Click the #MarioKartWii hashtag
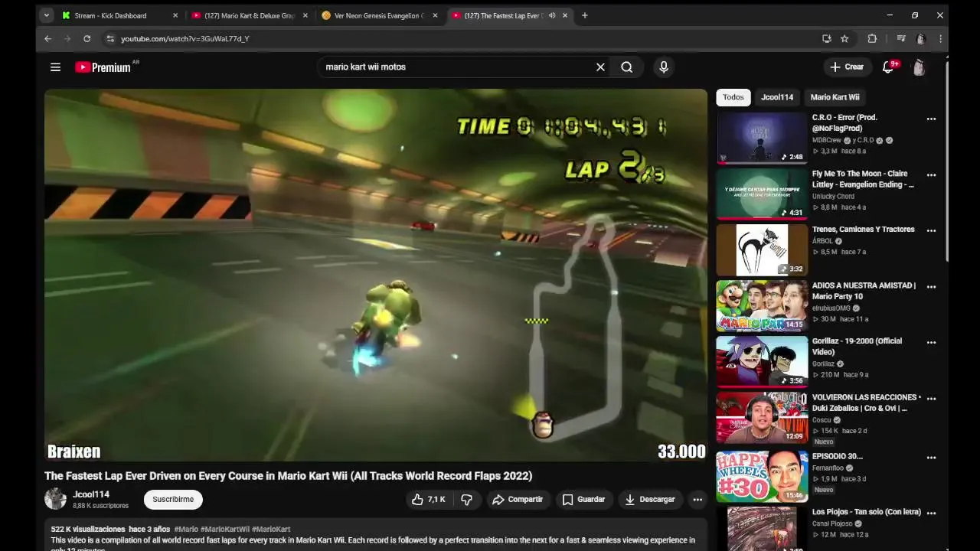The image size is (980, 551). point(225,530)
